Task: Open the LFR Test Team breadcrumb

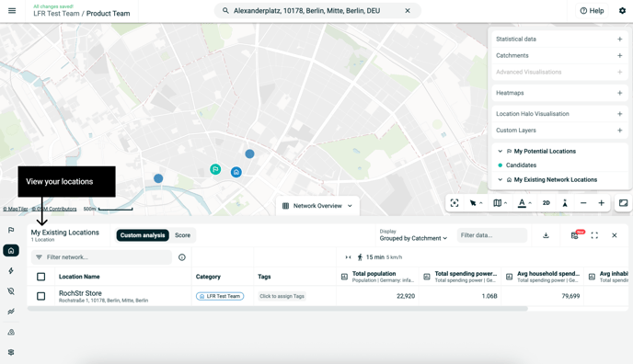Action: [x=56, y=14]
